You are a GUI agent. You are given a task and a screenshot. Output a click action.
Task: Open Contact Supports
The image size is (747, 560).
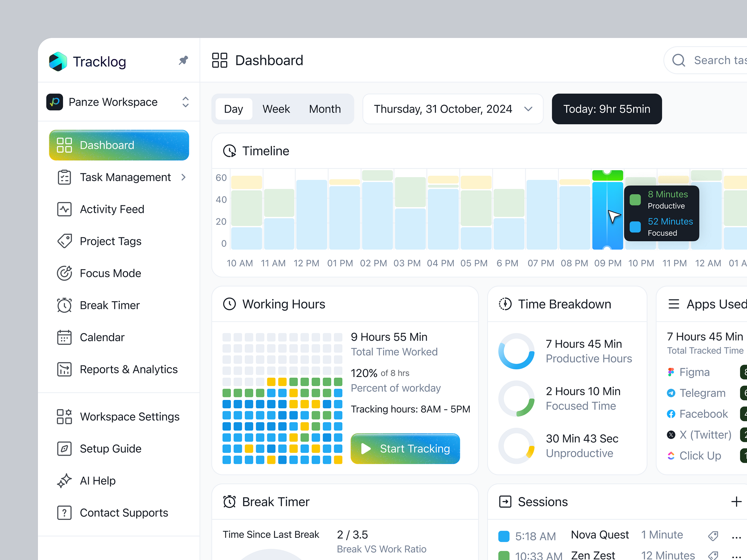point(124,513)
